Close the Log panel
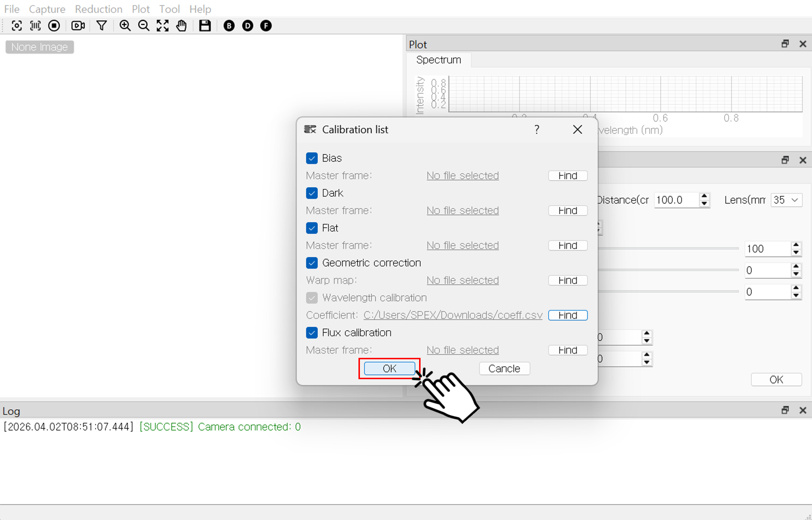This screenshot has width=812, height=520. [803, 410]
